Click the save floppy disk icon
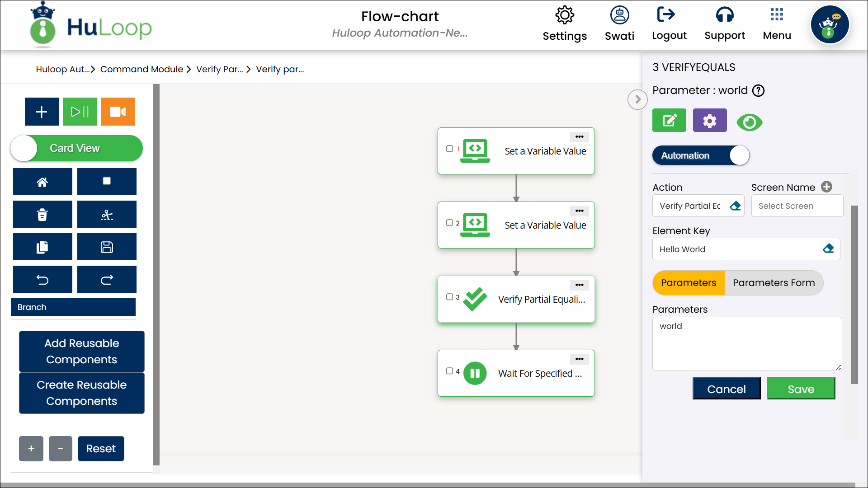Viewport: 868px width, 488px height. pyautogui.click(x=107, y=247)
